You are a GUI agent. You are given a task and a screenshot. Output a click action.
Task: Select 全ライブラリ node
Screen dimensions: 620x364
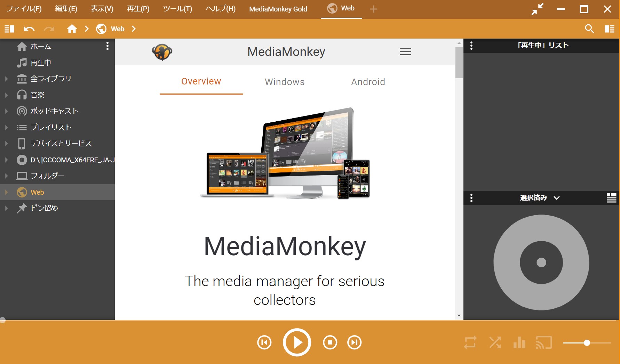click(x=57, y=79)
